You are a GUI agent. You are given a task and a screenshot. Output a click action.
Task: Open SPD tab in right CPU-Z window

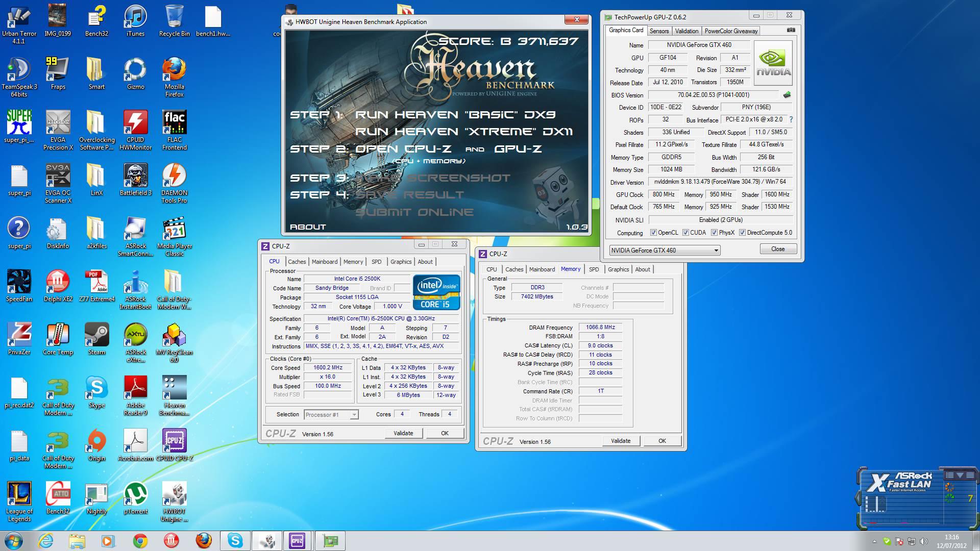coord(594,269)
